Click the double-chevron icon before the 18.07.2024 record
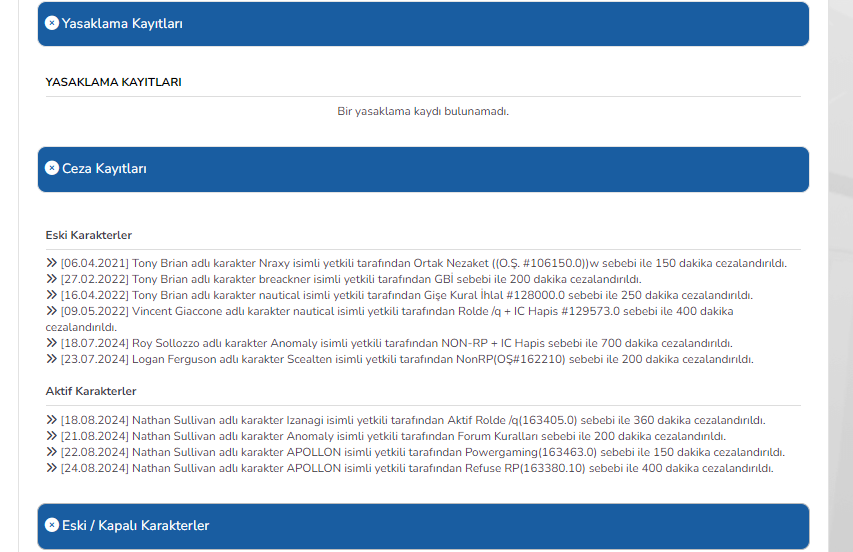 click(x=51, y=343)
